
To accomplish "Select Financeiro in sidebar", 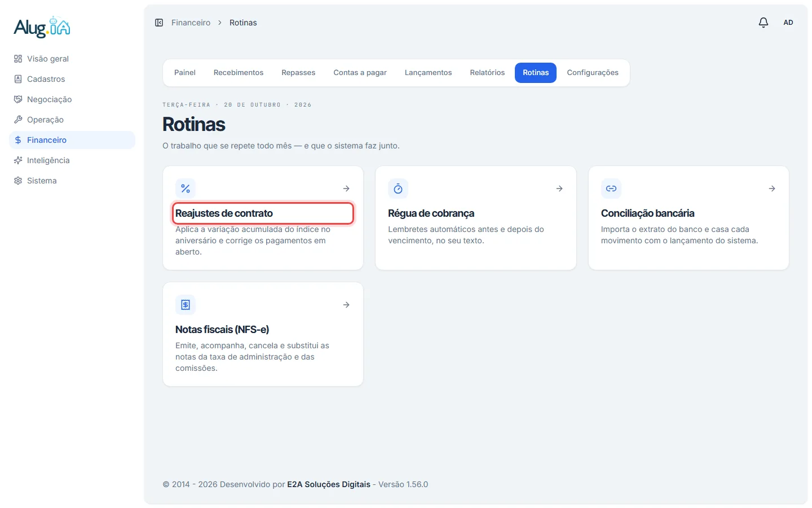I will click(x=72, y=140).
